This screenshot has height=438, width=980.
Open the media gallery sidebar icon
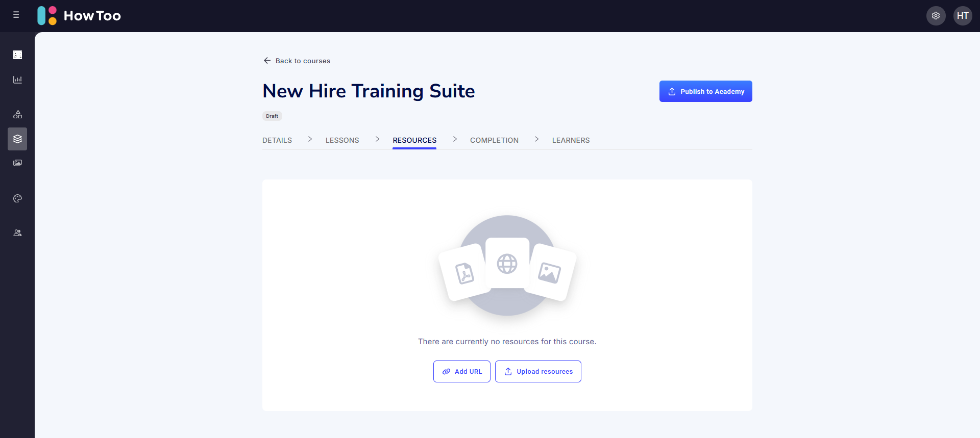(x=17, y=163)
